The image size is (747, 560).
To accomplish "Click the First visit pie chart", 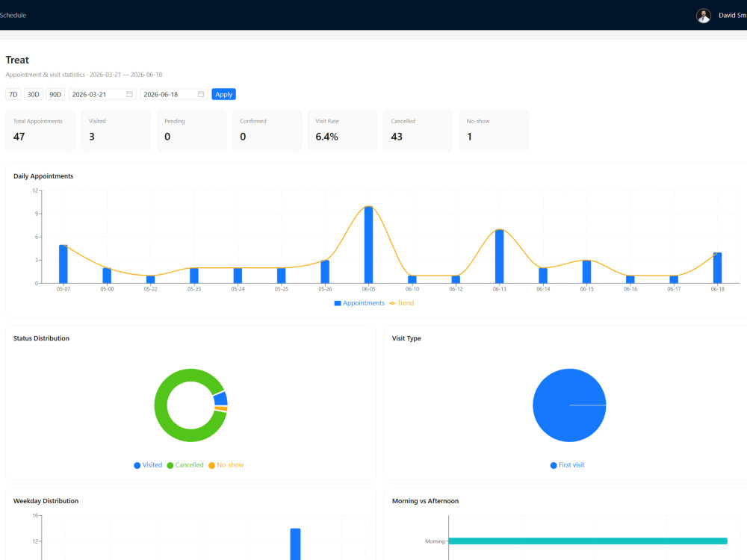I will (569, 405).
